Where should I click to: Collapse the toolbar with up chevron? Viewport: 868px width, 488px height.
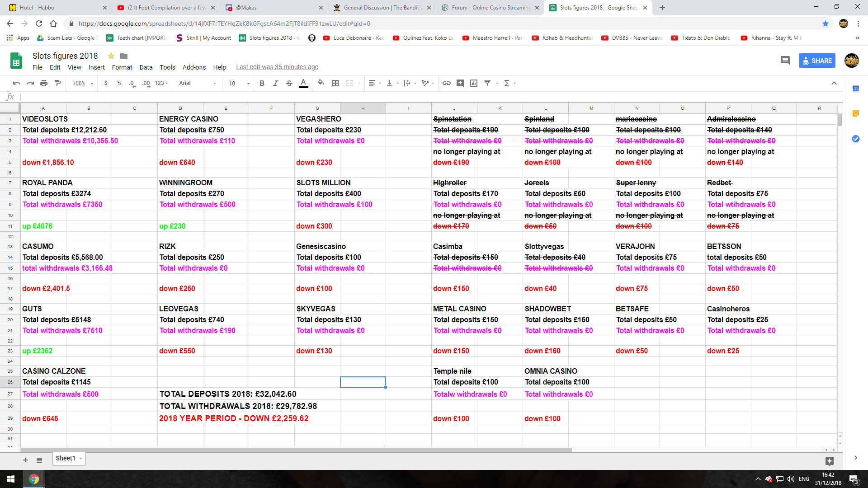[834, 83]
